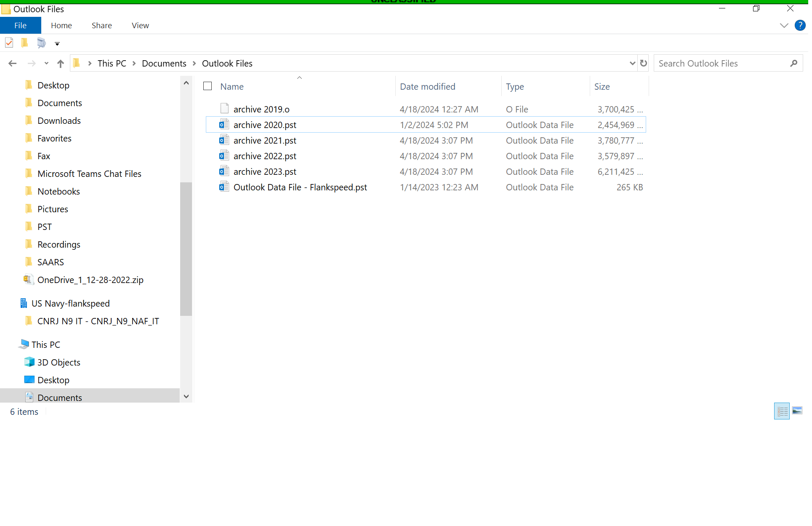Expand chevron before This PC breadcrumb
The width and height of the screenshot is (812, 526).
(90, 64)
